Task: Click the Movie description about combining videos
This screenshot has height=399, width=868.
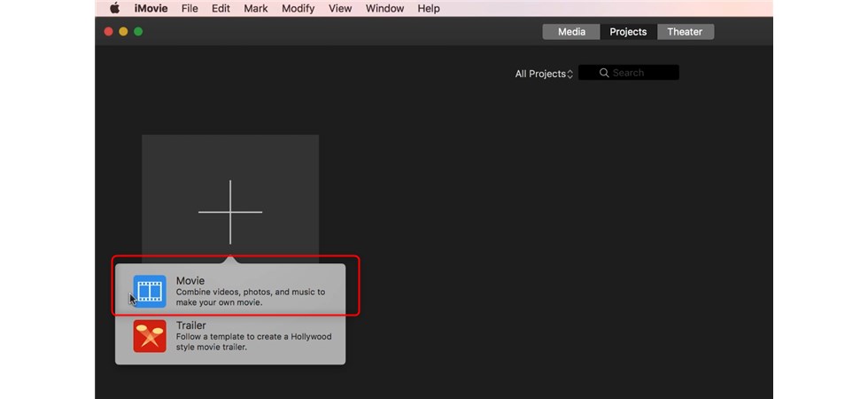Action: coord(250,297)
